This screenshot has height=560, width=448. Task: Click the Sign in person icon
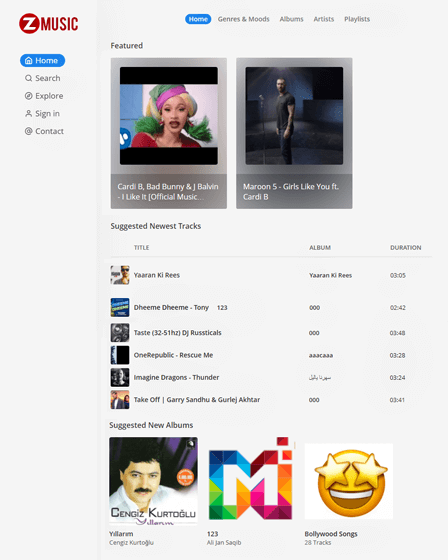click(x=29, y=114)
